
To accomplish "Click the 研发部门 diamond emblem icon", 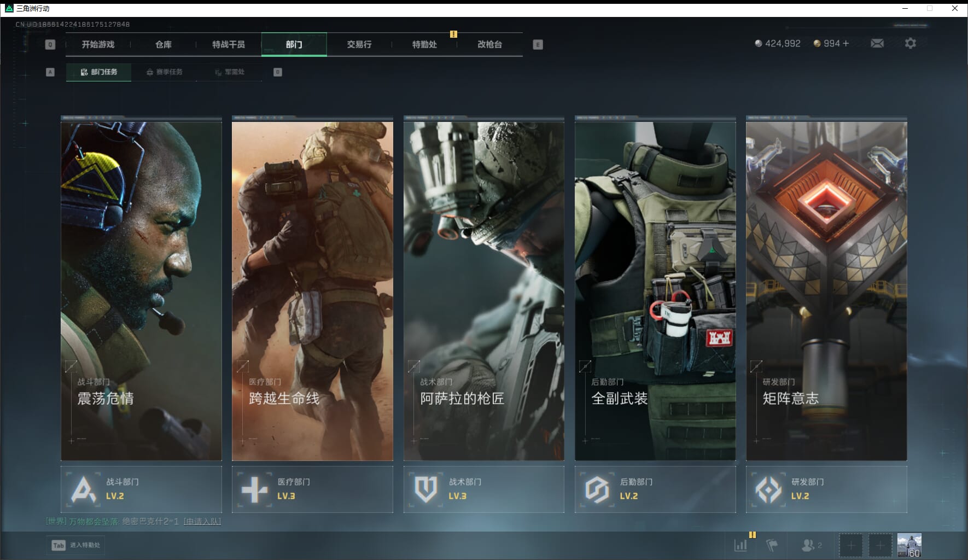I will click(768, 489).
